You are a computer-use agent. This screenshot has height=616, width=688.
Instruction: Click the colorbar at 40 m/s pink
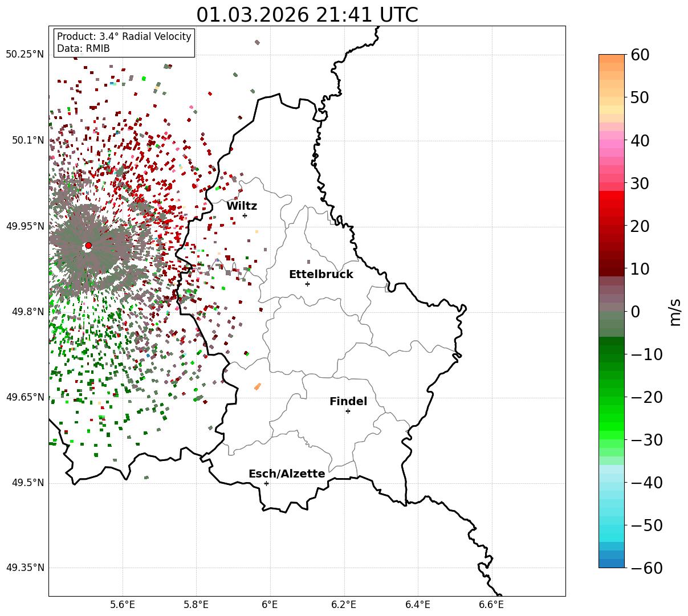pos(612,140)
